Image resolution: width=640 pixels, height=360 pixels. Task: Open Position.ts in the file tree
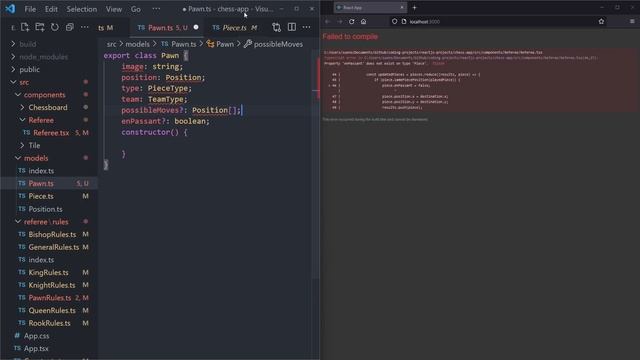45,209
